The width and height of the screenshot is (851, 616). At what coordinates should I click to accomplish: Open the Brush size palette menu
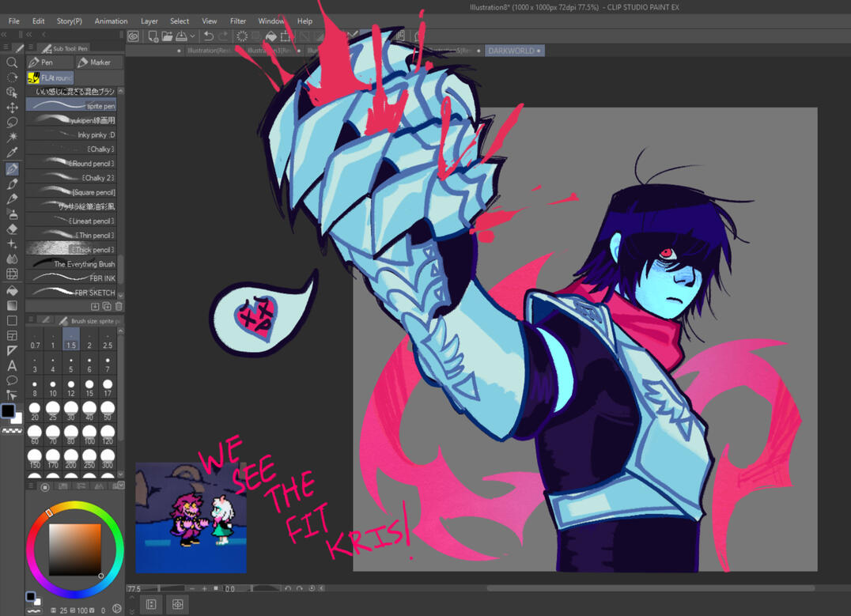[31, 319]
